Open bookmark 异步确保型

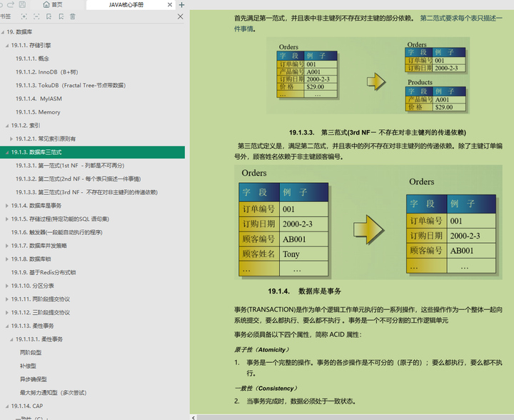point(33,380)
